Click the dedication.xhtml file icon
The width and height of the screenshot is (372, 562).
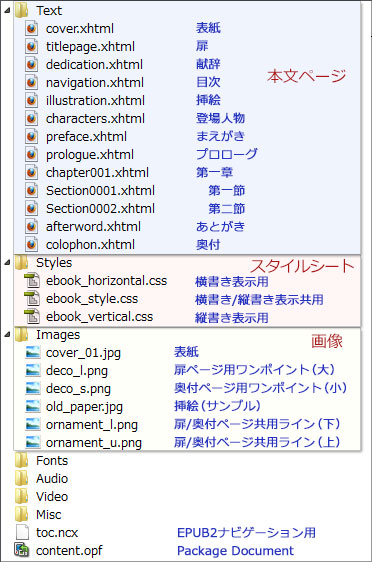pos(32,64)
